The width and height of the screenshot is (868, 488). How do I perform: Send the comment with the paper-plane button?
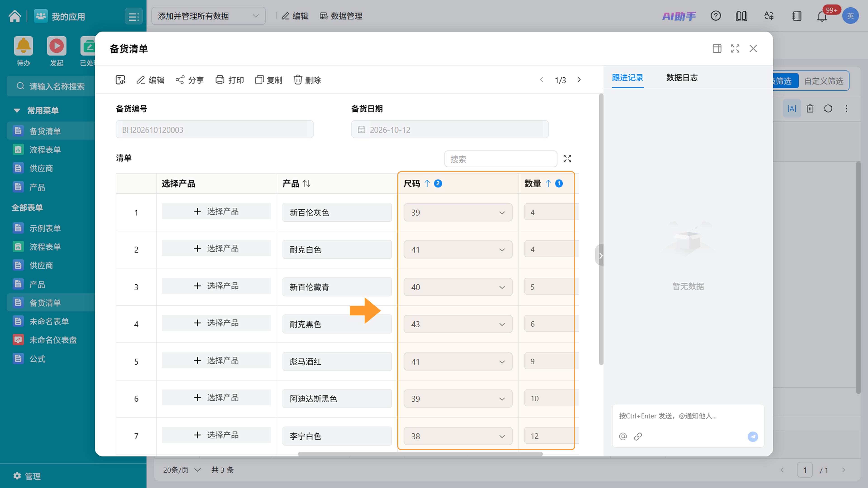click(x=753, y=436)
